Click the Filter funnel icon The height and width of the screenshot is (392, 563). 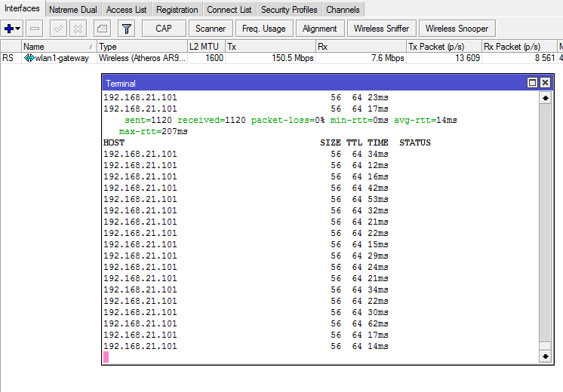tap(126, 29)
